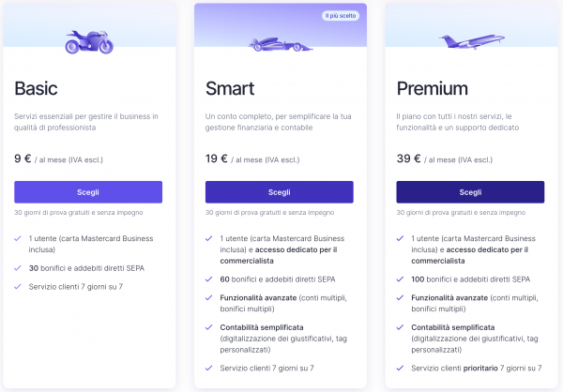Click the 19 € monthly price
Viewport: 563px width, 392px height.
(217, 158)
